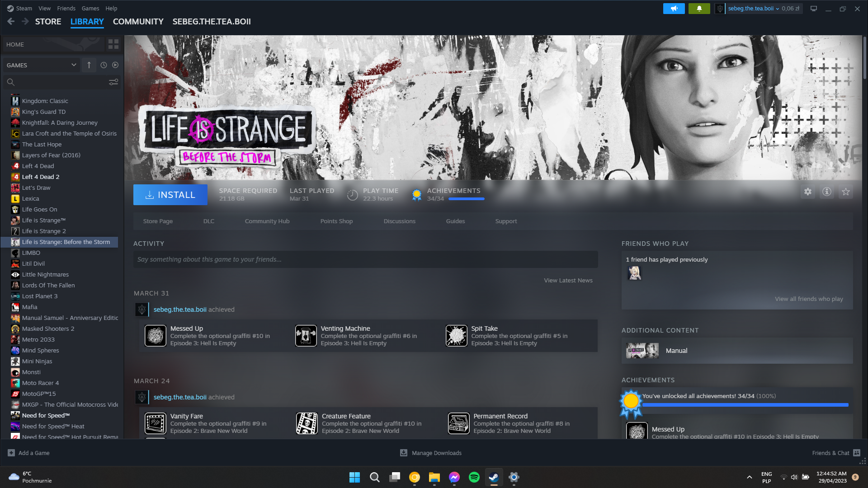Open Spotify from the taskbar
Viewport: 868px width, 488px height.
(x=474, y=477)
